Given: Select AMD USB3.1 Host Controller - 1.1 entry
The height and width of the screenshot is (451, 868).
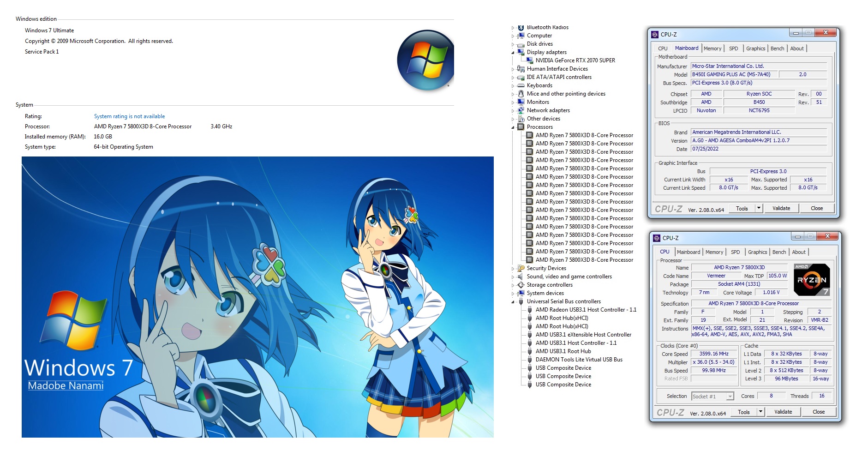Looking at the screenshot, I should 576,343.
